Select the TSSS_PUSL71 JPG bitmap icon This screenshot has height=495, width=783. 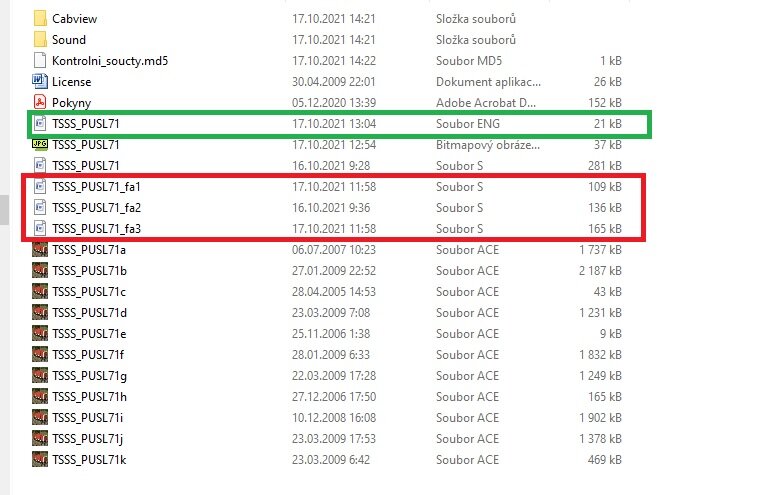click(40, 145)
